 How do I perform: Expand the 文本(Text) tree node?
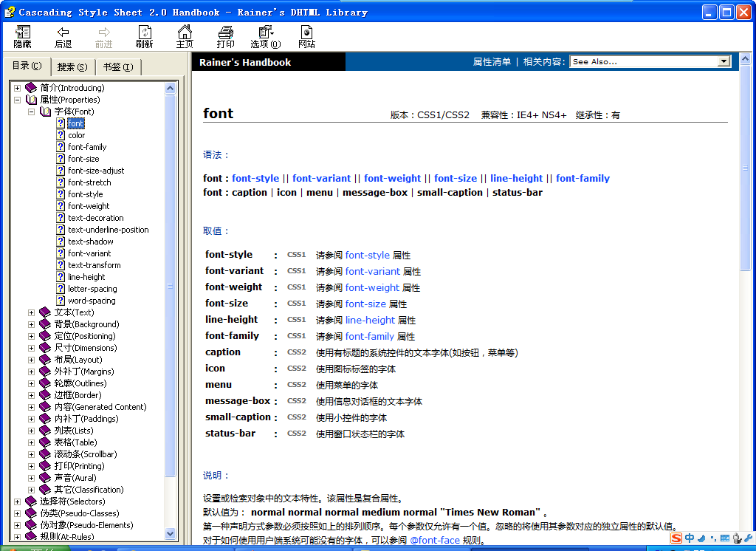pyautogui.click(x=31, y=312)
